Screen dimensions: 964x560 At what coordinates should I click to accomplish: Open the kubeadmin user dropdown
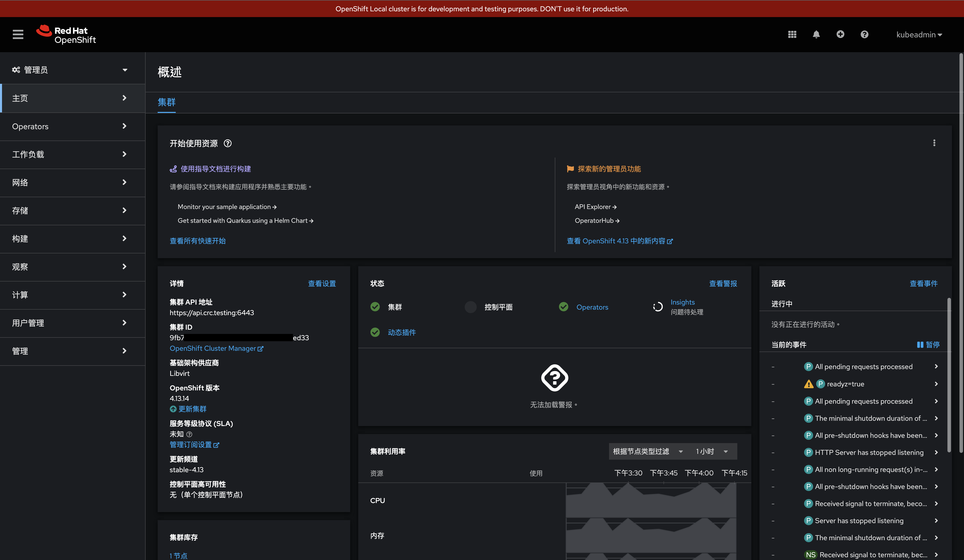[919, 35]
